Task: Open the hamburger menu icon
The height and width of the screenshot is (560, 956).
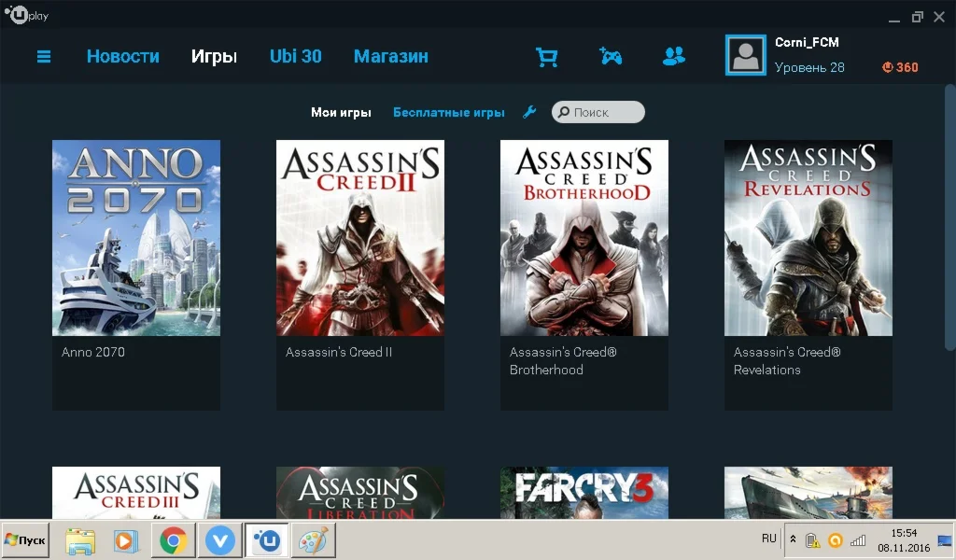Action: [44, 57]
